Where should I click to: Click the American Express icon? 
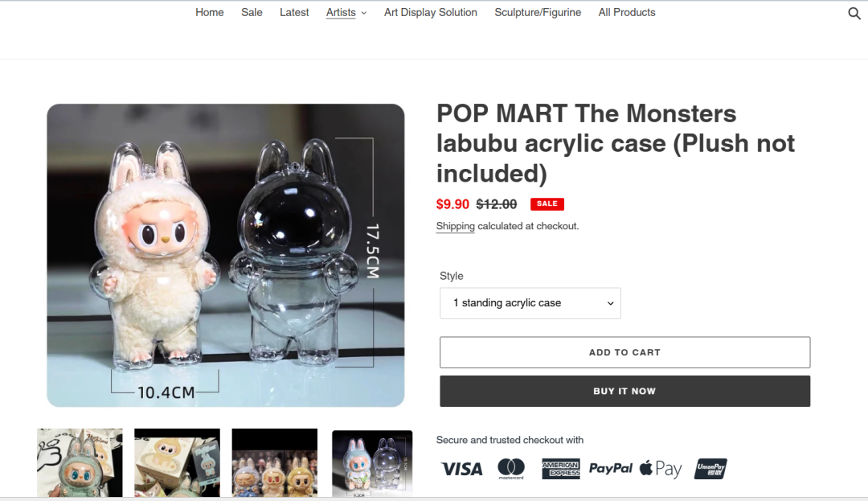561,469
